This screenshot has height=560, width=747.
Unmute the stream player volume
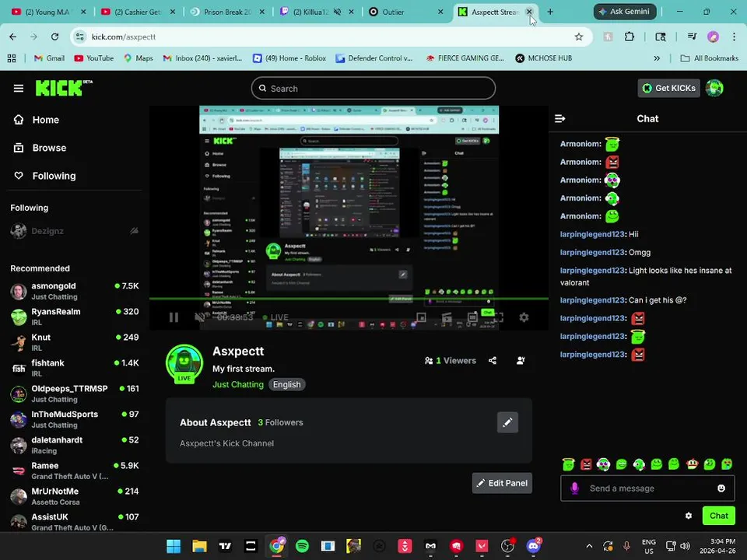pos(200,317)
